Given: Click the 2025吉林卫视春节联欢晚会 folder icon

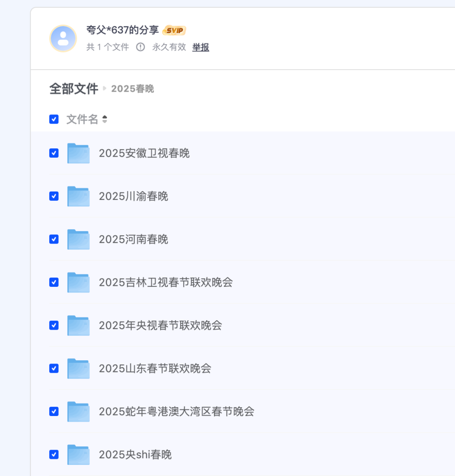Looking at the screenshot, I should coord(78,282).
